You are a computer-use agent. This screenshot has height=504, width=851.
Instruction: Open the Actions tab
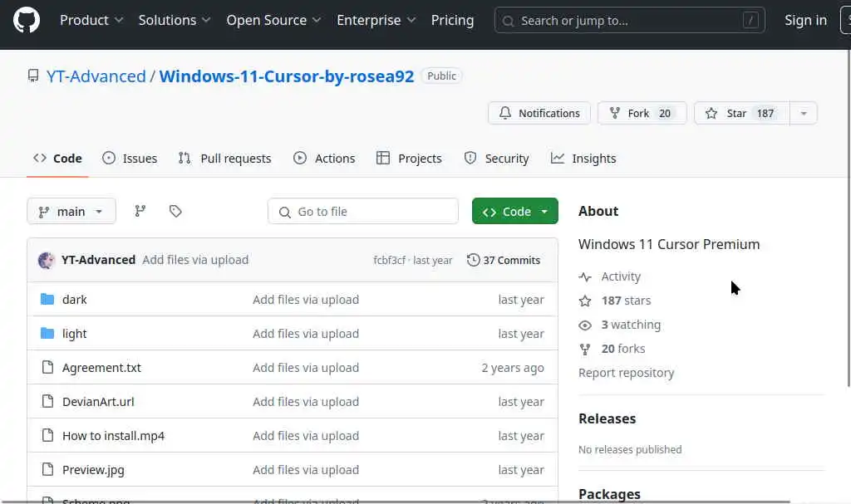click(x=324, y=159)
